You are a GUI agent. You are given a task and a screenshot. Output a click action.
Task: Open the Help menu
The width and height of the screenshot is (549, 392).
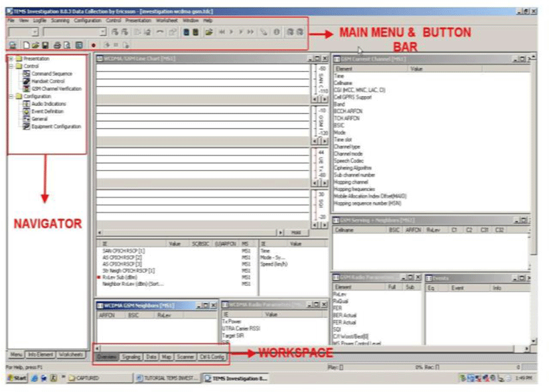point(208,21)
